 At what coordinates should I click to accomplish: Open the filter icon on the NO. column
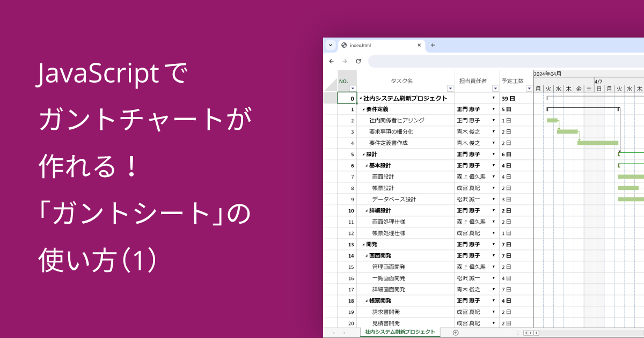(353, 88)
